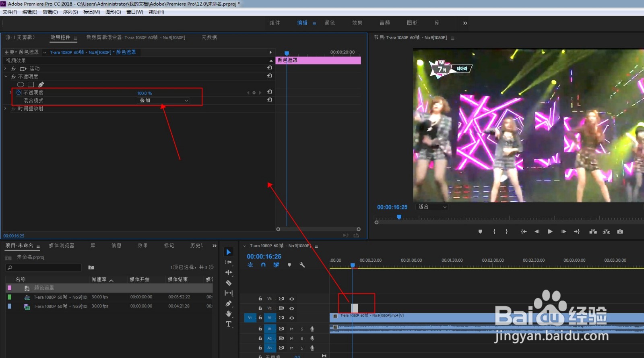Open zoom level fit dropdown
644x358 pixels.
(x=431, y=207)
